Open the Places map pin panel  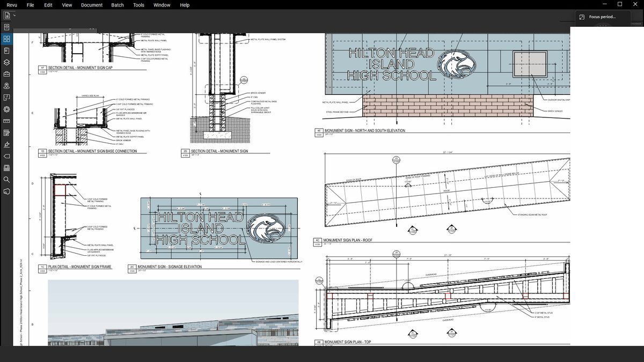7,86
